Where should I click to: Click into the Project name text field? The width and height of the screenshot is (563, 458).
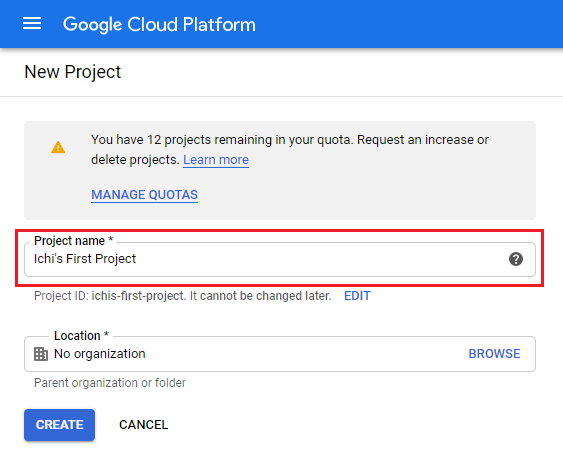[280, 259]
